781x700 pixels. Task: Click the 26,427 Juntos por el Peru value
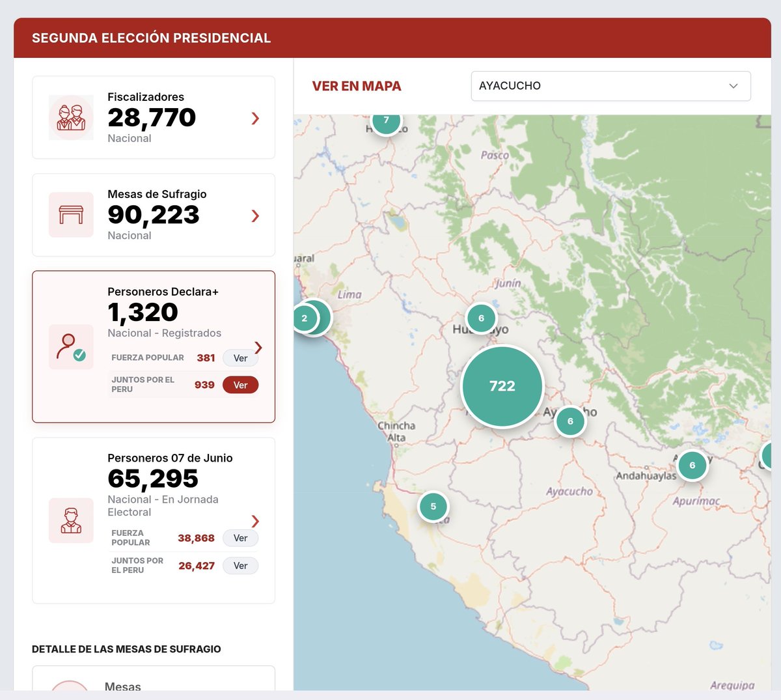coord(197,566)
